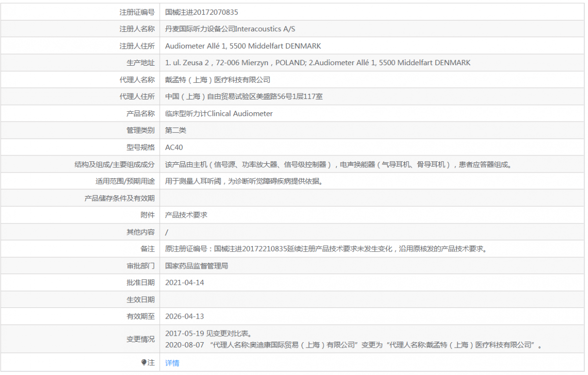Click the 结构及组成/主要组成成分 label

[115, 165]
